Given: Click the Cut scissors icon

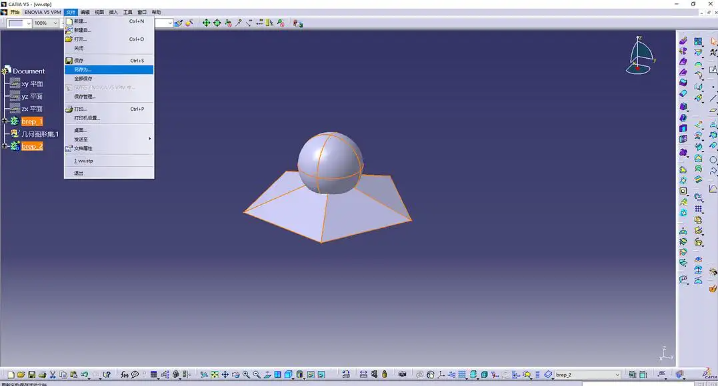Looking at the screenshot, I should pos(53,375).
